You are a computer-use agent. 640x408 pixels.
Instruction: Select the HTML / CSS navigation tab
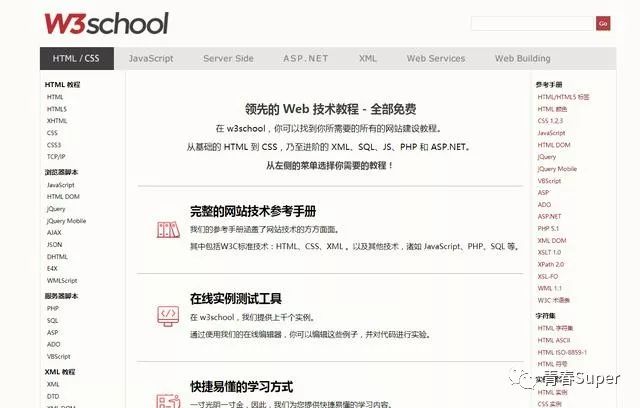[77, 58]
